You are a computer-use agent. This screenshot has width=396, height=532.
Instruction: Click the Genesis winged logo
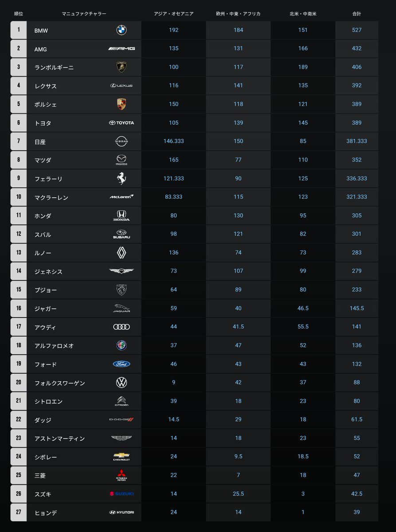point(122,271)
